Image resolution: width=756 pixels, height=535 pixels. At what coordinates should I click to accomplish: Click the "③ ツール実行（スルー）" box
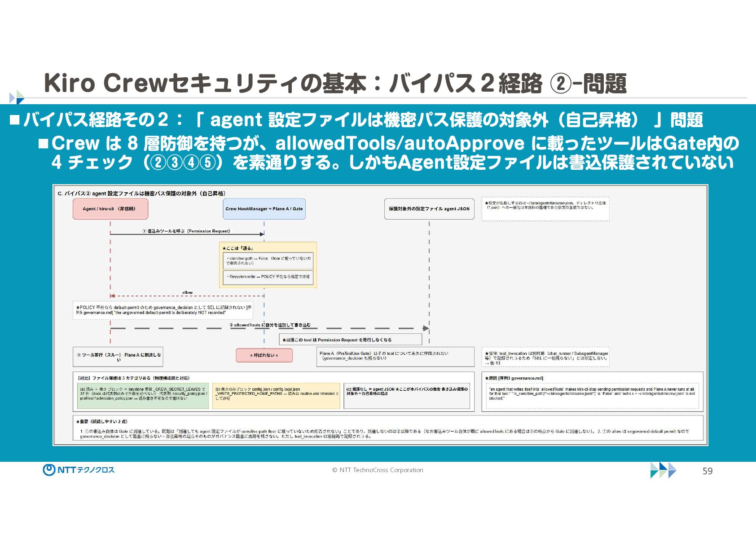pyautogui.click(x=118, y=357)
